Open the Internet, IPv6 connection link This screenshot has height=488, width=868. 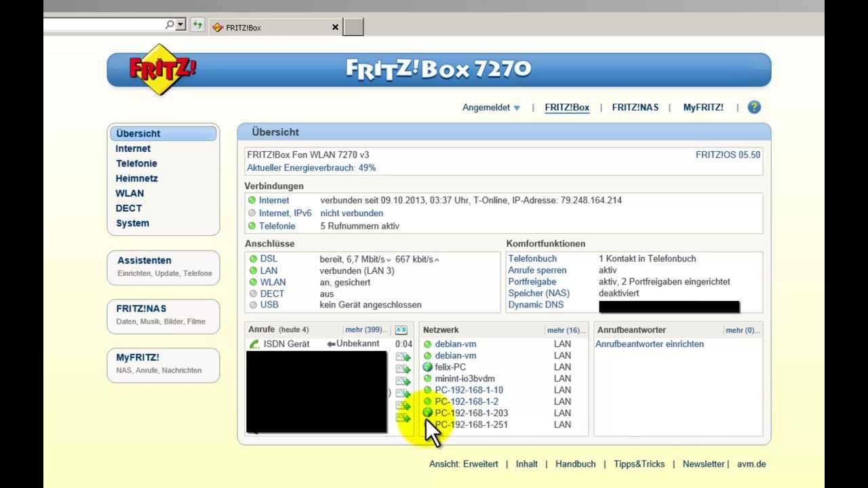pos(285,213)
